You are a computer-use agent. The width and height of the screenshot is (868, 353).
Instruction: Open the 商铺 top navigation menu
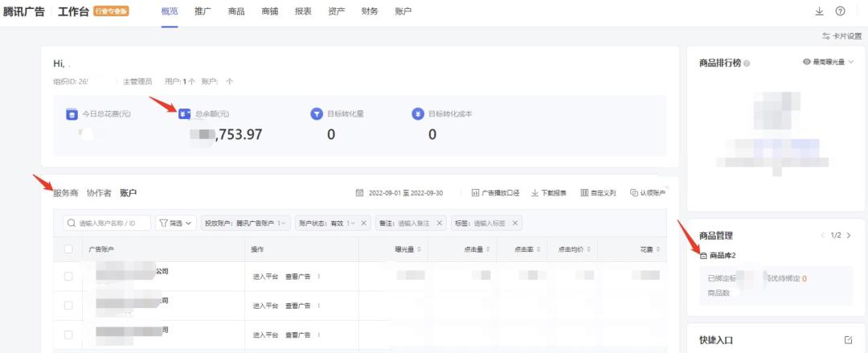pos(269,11)
